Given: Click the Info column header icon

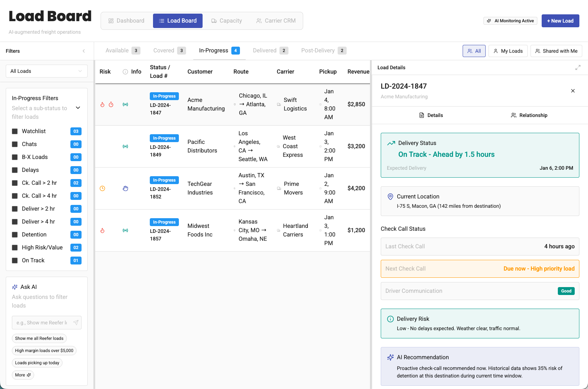Looking at the screenshot, I should tap(125, 72).
